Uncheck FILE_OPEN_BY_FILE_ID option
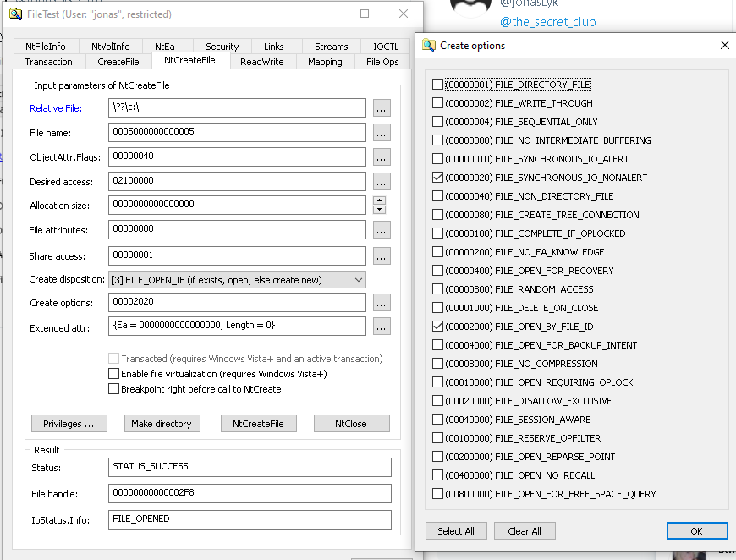 pyautogui.click(x=437, y=327)
